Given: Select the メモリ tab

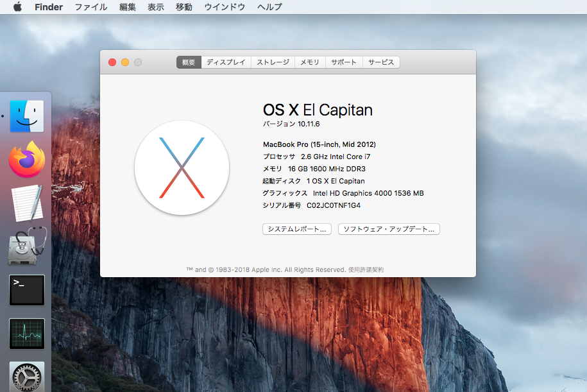Looking at the screenshot, I should click(x=310, y=62).
